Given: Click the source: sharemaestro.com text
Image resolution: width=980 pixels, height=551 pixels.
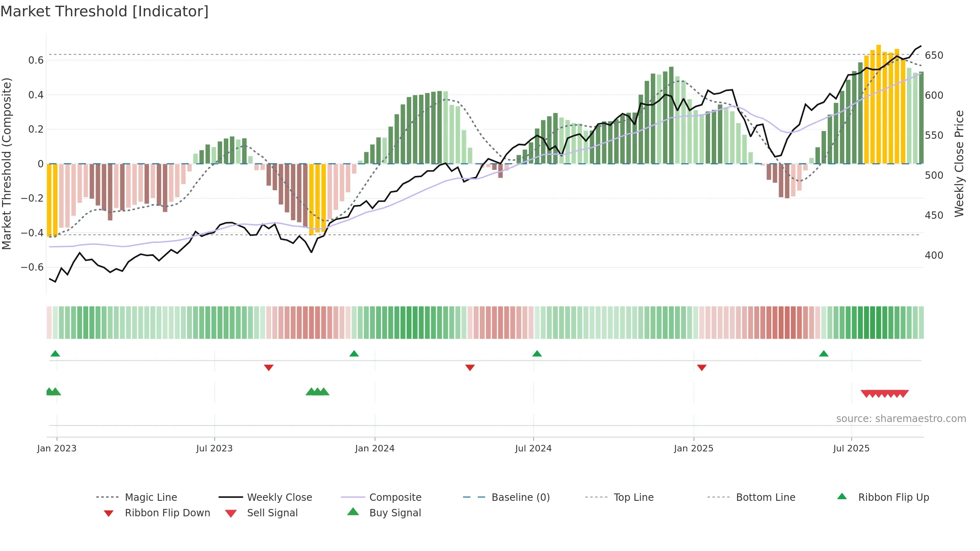Looking at the screenshot, I should pyautogui.click(x=901, y=419).
